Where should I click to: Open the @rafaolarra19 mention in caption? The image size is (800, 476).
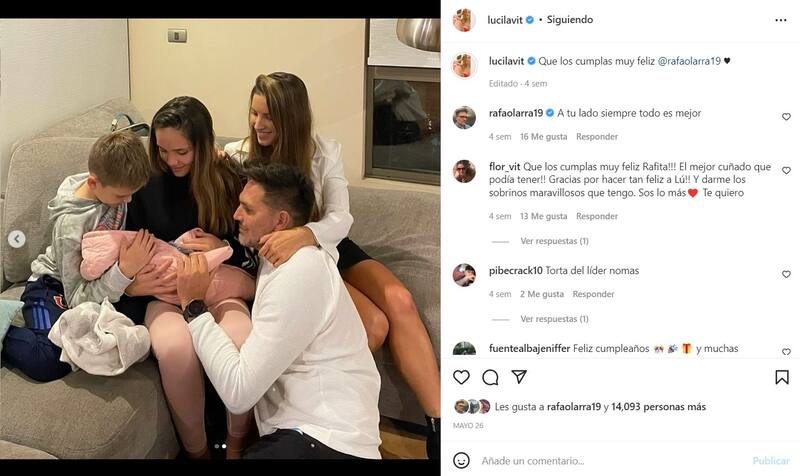[688, 61]
